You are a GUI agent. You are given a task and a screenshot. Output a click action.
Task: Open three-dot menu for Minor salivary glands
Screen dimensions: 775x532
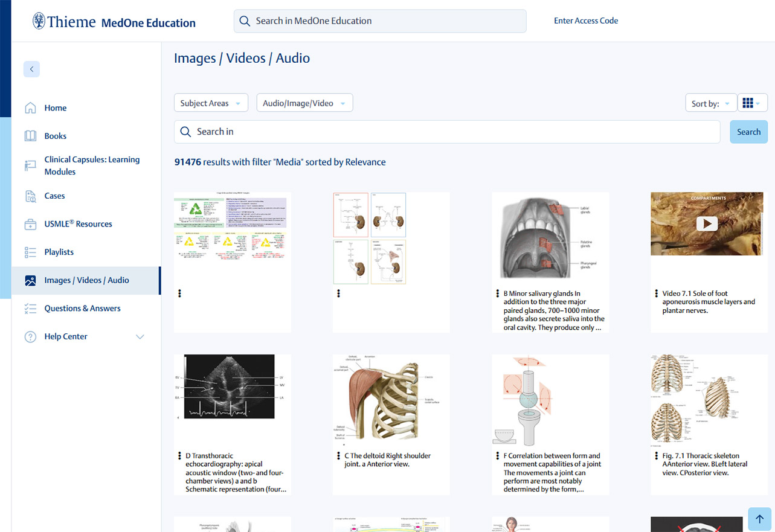coord(497,293)
